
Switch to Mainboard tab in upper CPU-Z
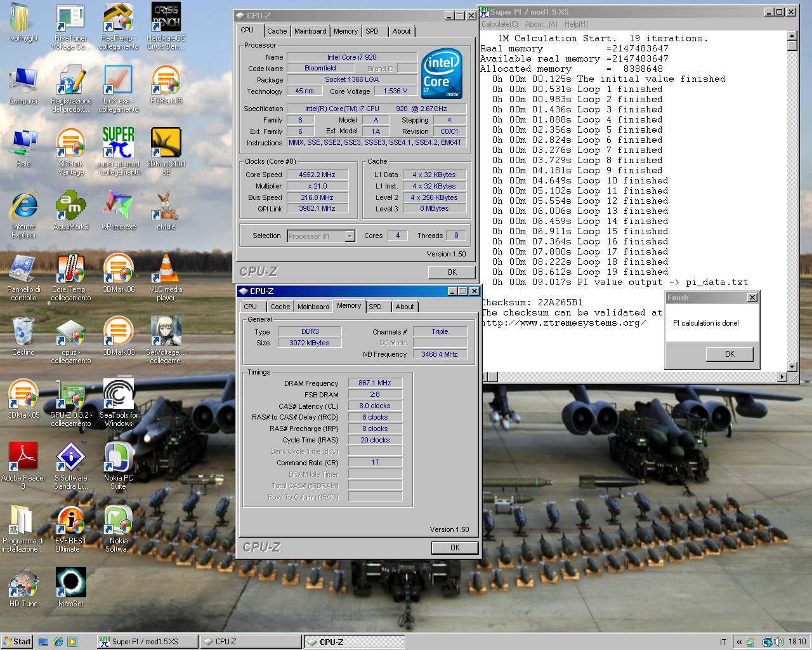coord(310,31)
